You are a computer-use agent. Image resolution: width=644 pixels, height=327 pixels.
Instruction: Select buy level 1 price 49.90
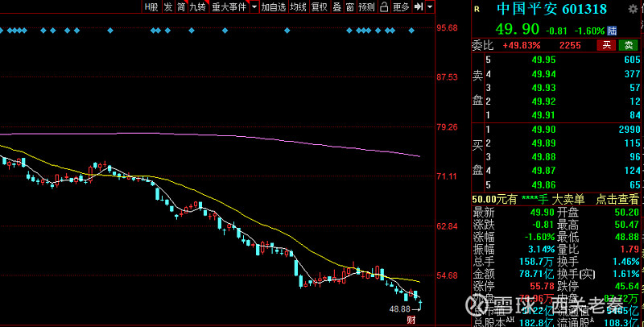point(544,130)
